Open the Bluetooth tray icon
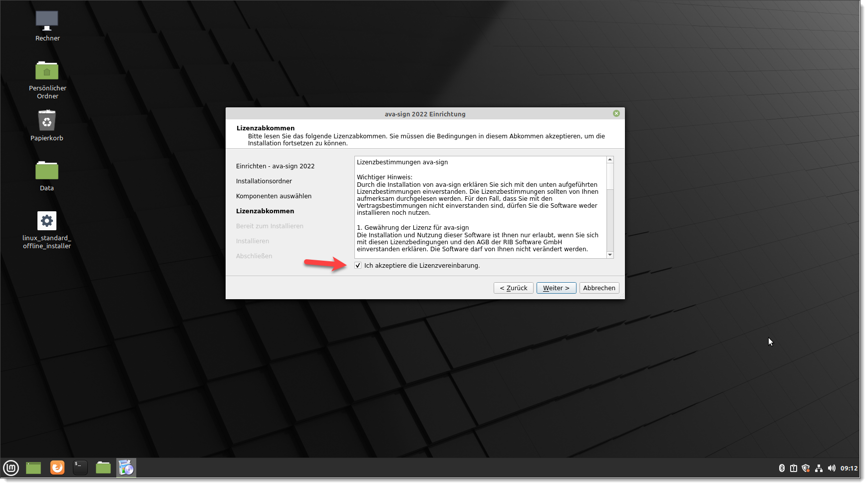 (x=782, y=468)
